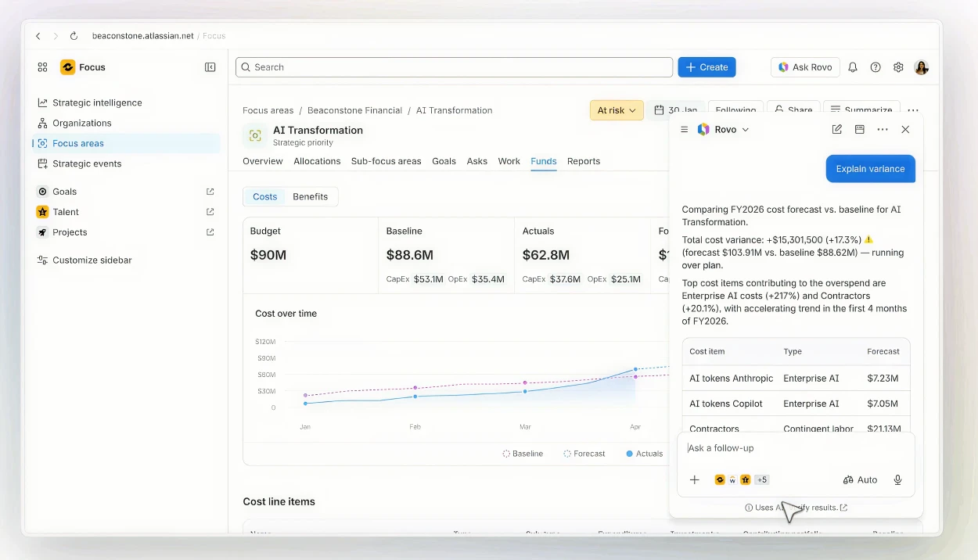Toggle Baseline series in chart legend

tap(523, 454)
